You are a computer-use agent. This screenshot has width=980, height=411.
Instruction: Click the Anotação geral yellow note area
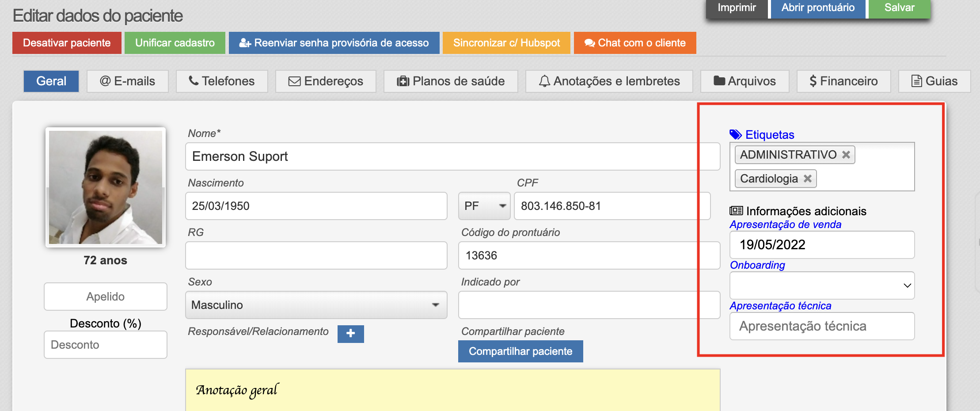coord(453,390)
